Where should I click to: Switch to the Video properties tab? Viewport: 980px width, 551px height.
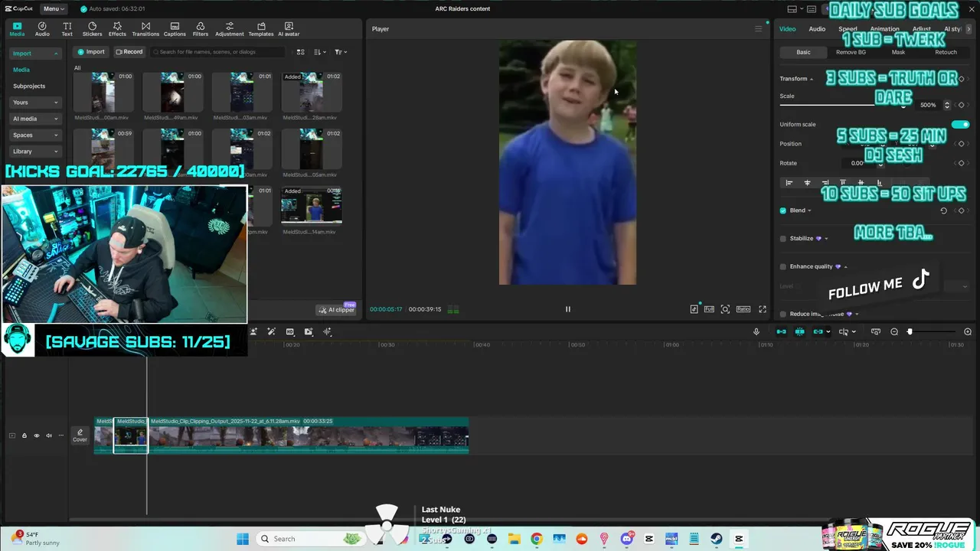[x=787, y=29]
